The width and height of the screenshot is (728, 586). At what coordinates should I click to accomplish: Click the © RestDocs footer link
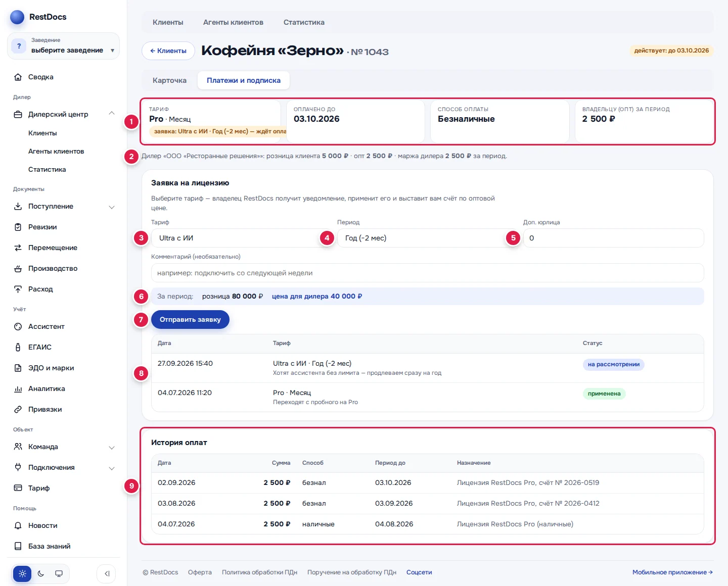coord(160,573)
